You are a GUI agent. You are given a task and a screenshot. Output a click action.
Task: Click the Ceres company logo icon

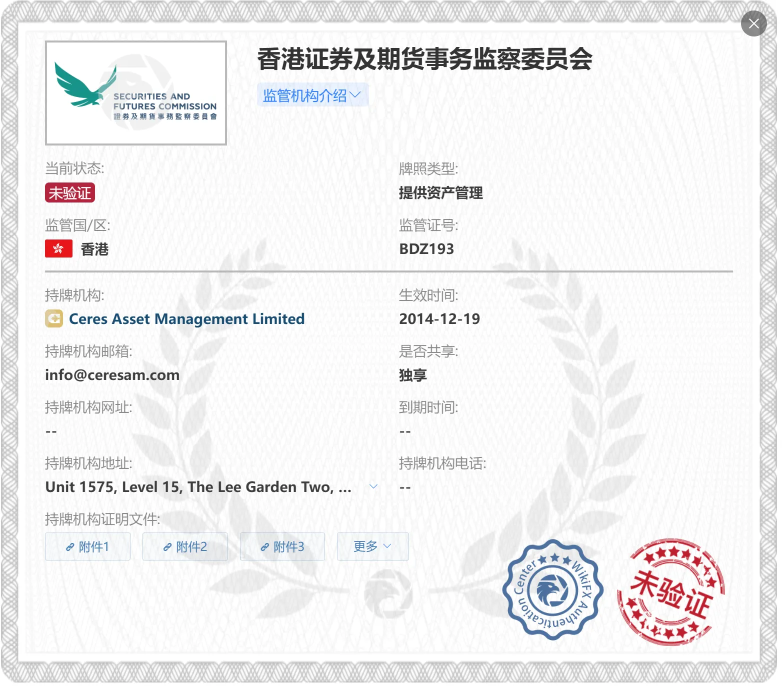(x=54, y=318)
